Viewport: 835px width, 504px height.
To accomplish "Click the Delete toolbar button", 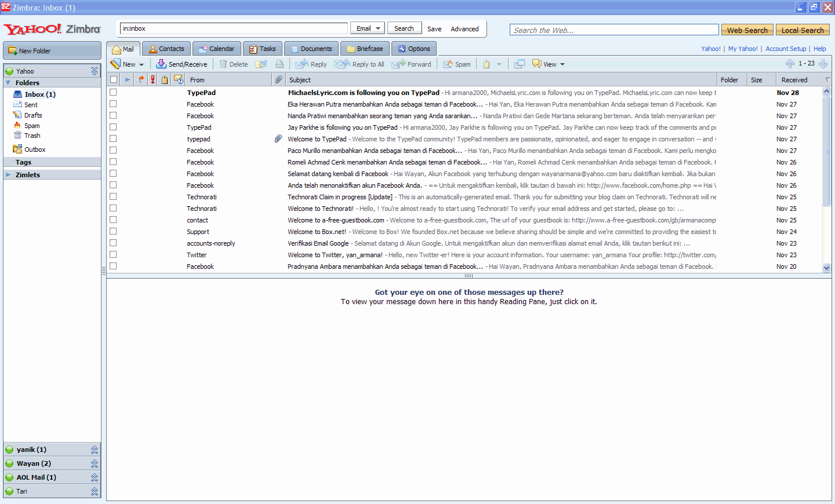I will coord(234,64).
